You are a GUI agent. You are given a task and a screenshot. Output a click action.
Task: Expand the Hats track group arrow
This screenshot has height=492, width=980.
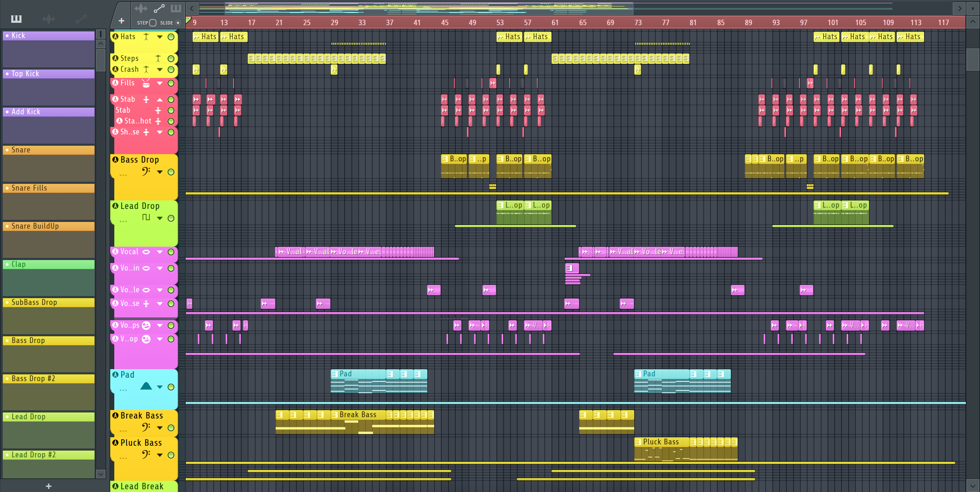[160, 37]
